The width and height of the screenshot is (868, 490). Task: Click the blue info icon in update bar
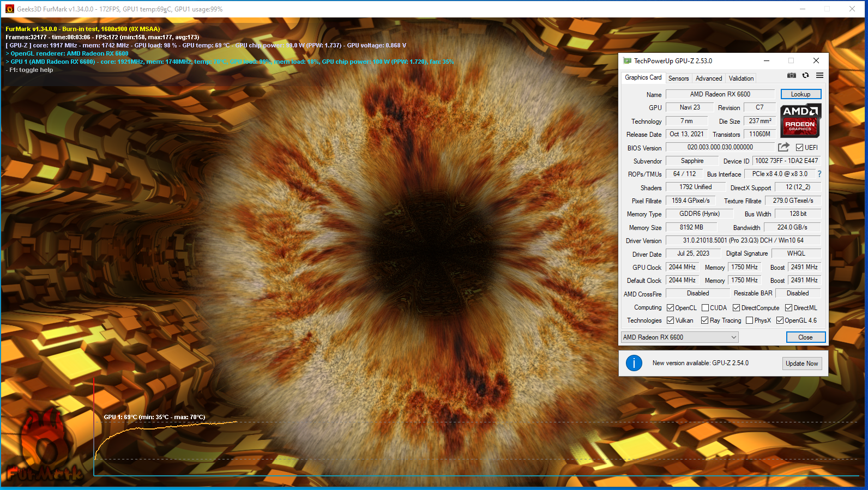click(634, 363)
